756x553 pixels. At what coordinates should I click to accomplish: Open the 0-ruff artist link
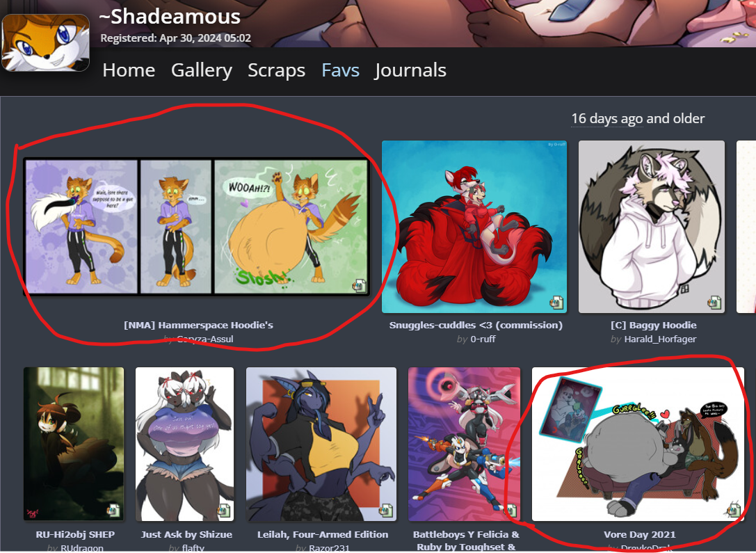[x=483, y=339]
